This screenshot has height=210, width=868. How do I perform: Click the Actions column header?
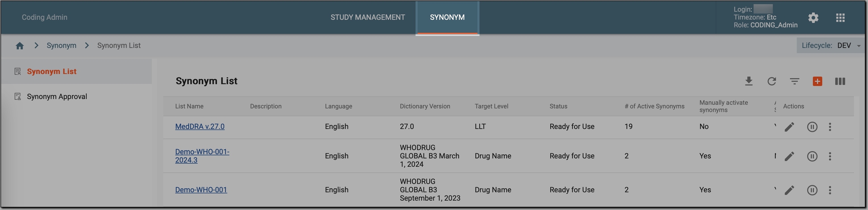tap(793, 106)
